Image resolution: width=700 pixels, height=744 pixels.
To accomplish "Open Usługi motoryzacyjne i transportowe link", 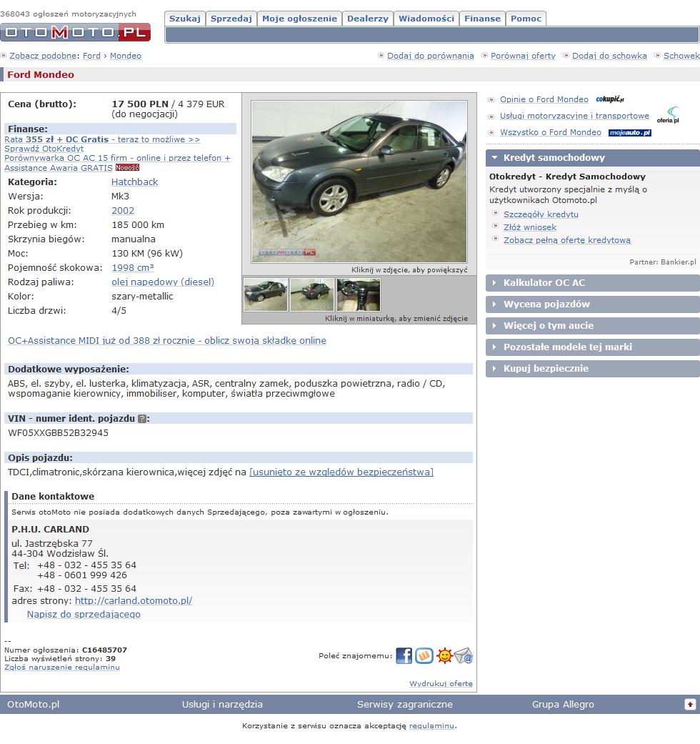I will (574, 116).
